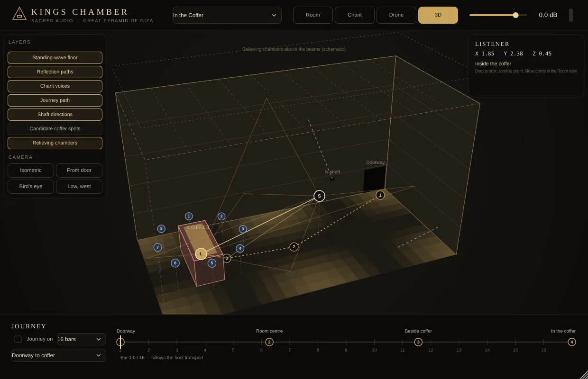The height and width of the screenshot is (379, 588).
Task: Set camera to Low, west
Action: [79, 187]
